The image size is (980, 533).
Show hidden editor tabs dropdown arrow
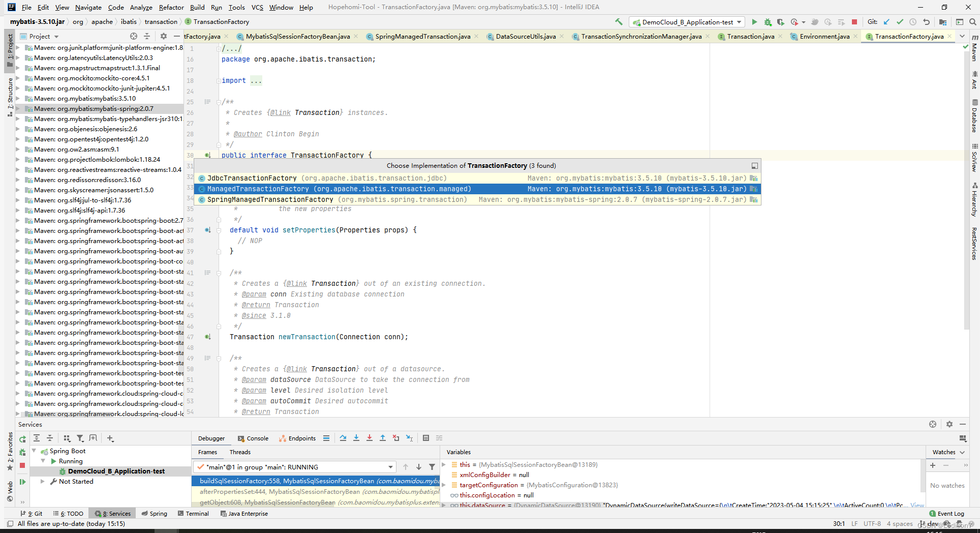click(x=962, y=36)
